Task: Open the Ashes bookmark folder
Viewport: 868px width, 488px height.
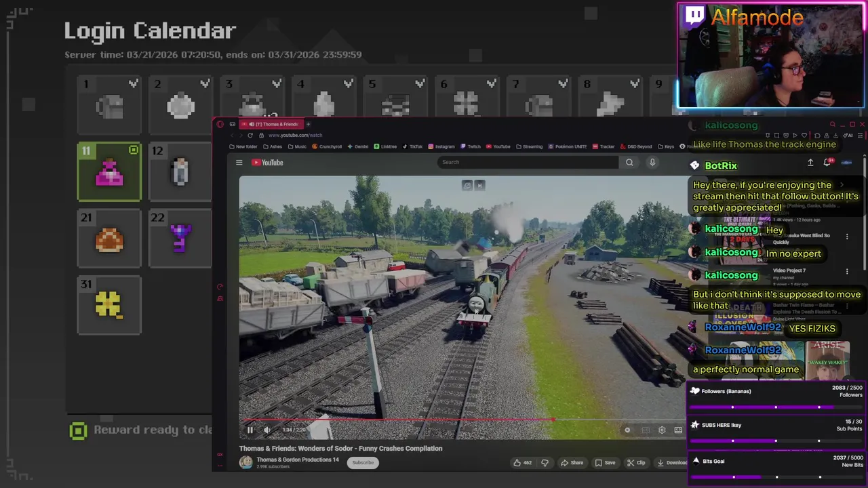Action: pyautogui.click(x=273, y=146)
